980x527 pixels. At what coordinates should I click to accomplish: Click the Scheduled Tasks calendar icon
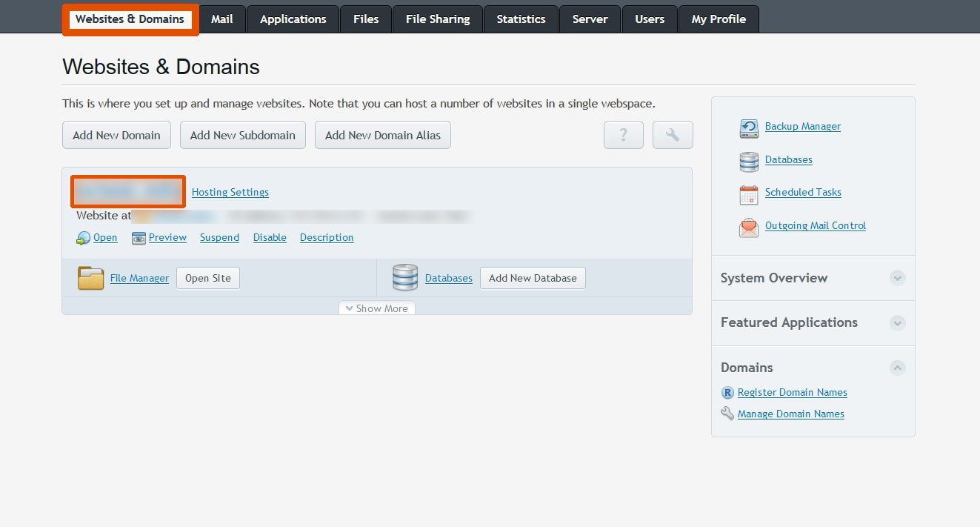pyautogui.click(x=749, y=194)
